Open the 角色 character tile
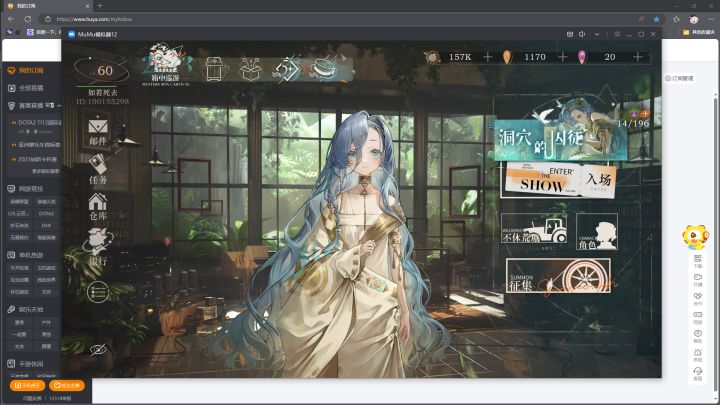Screen dimensions: 720x405 click(596, 231)
